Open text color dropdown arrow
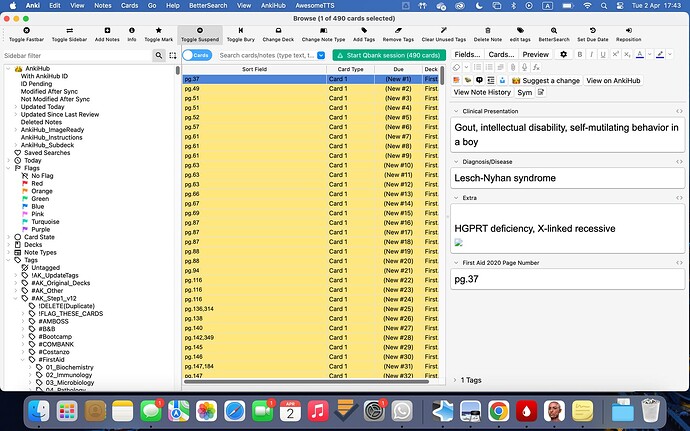The image size is (690, 431). point(650,55)
